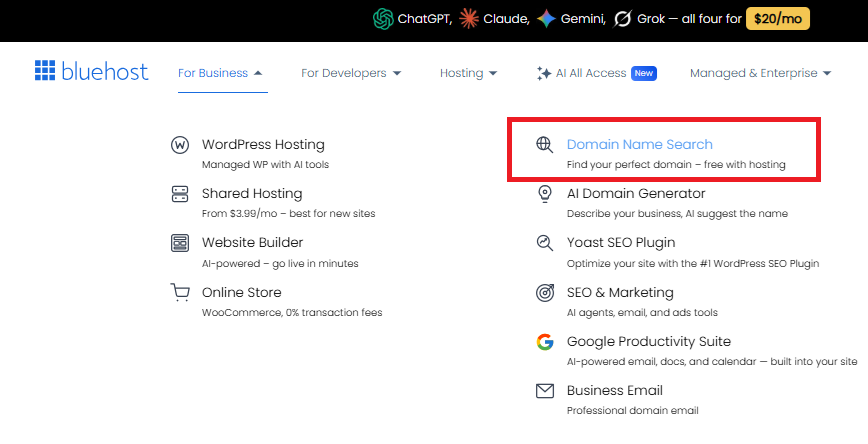Click 'Managed WP with AI tools' text

[265, 164]
